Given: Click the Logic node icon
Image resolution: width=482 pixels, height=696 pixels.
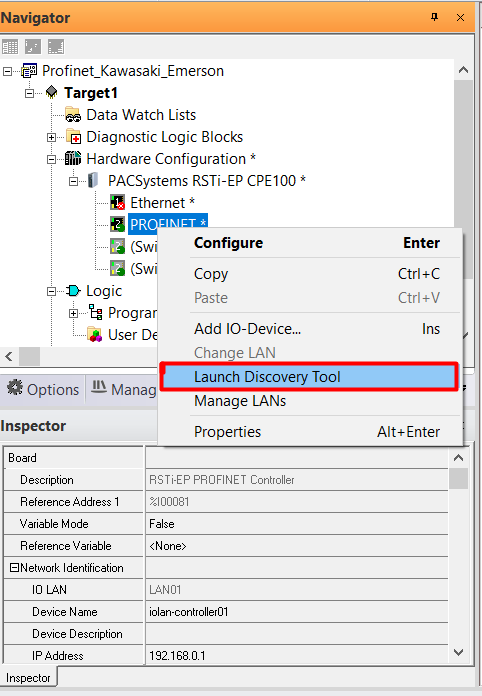Looking at the screenshot, I should (73, 291).
